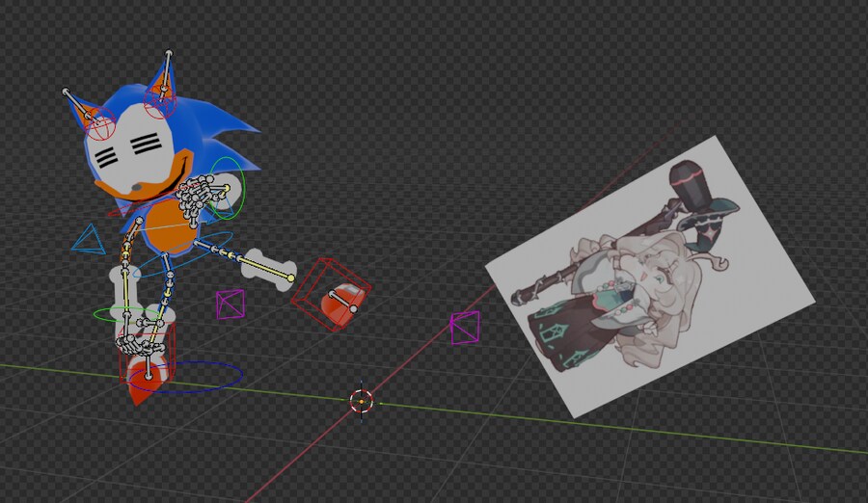Select the white bone-shaped raised leg bone

pyautogui.click(x=266, y=265)
